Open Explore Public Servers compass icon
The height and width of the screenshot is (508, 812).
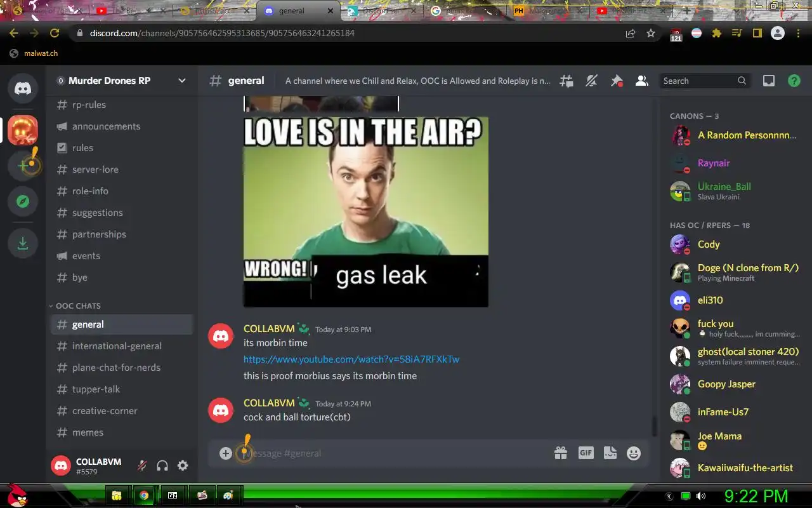tap(23, 201)
